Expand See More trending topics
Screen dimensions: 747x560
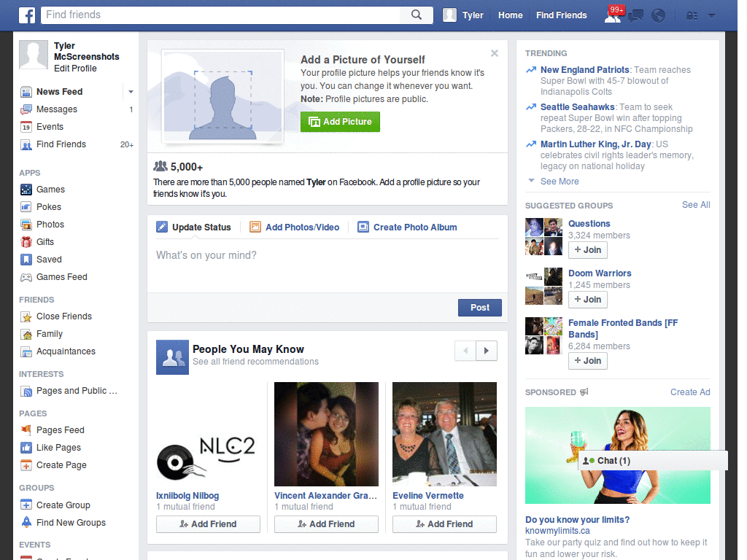pyautogui.click(x=560, y=182)
